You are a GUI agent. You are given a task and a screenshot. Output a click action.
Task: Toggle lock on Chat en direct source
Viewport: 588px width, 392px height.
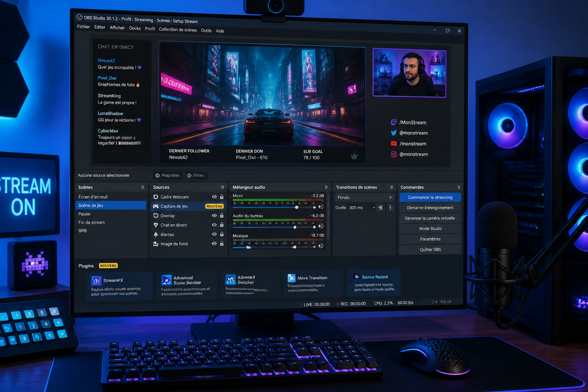tap(222, 225)
